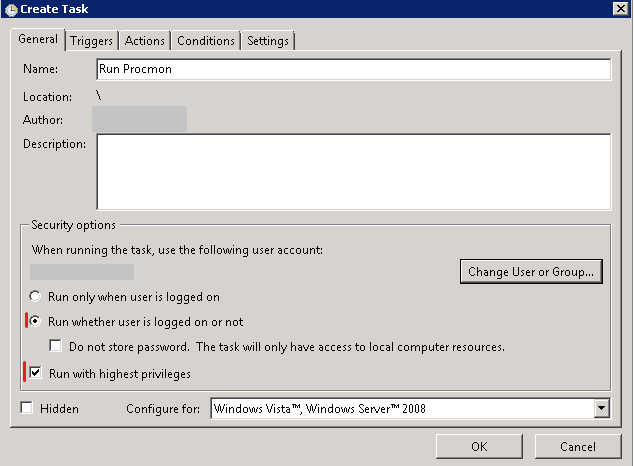The width and height of the screenshot is (634, 466).
Task: Click inside the Description text box
Action: point(353,172)
